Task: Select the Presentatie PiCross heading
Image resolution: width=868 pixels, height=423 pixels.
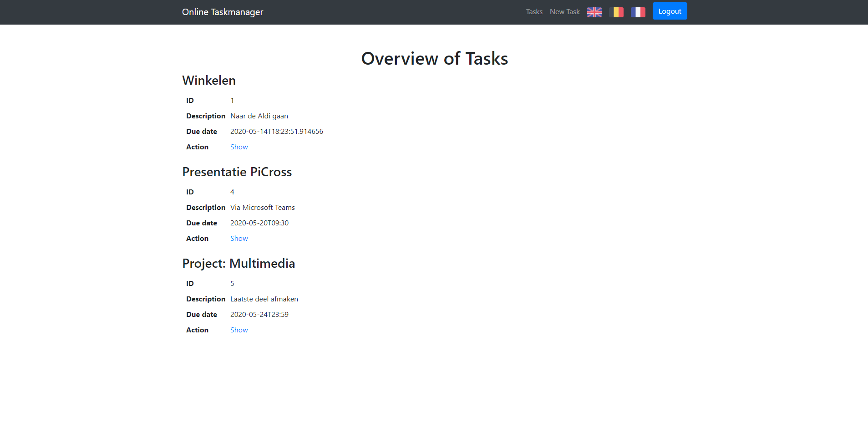Action: [x=237, y=172]
